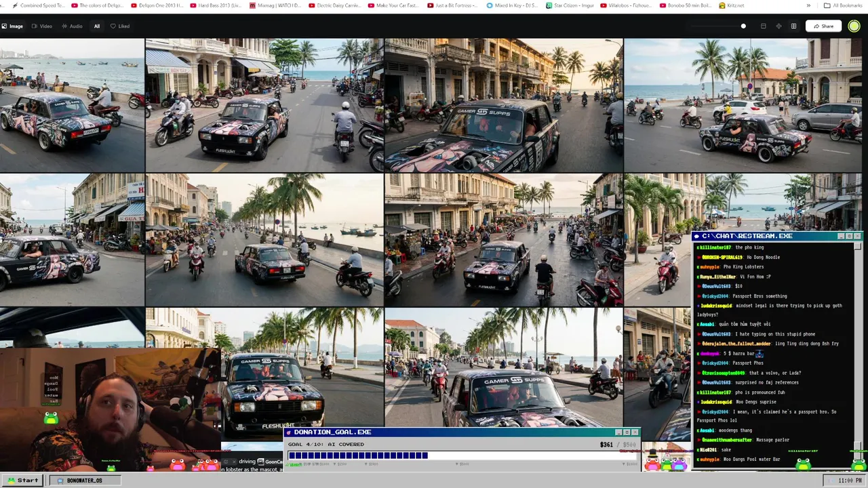This screenshot has width=868, height=488.
Task: Open image with white and silver cars
Action: pyautogui.click(x=743, y=105)
